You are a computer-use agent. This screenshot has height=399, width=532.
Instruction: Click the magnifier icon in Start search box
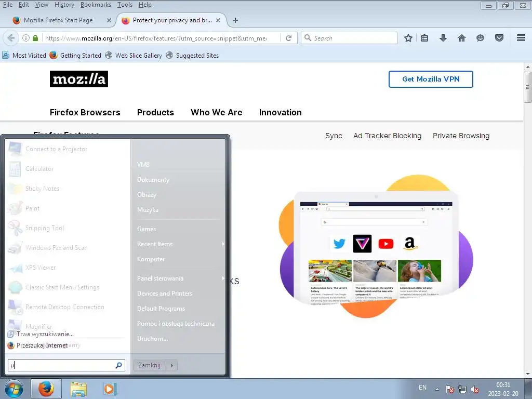tap(119, 365)
